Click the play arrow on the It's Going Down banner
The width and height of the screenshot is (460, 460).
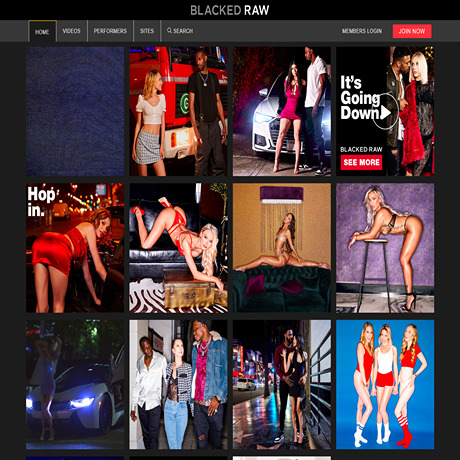[x=386, y=112]
